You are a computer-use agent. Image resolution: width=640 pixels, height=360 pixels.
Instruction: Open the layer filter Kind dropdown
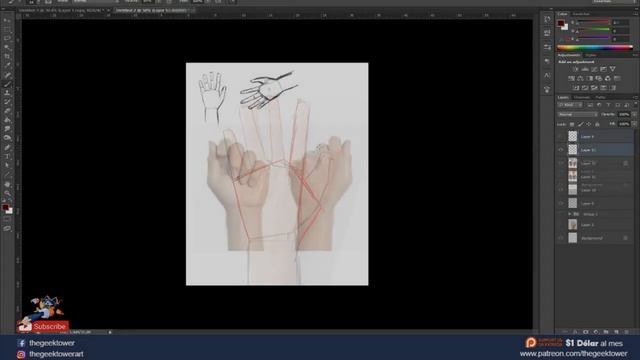click(x=570, y=105)
